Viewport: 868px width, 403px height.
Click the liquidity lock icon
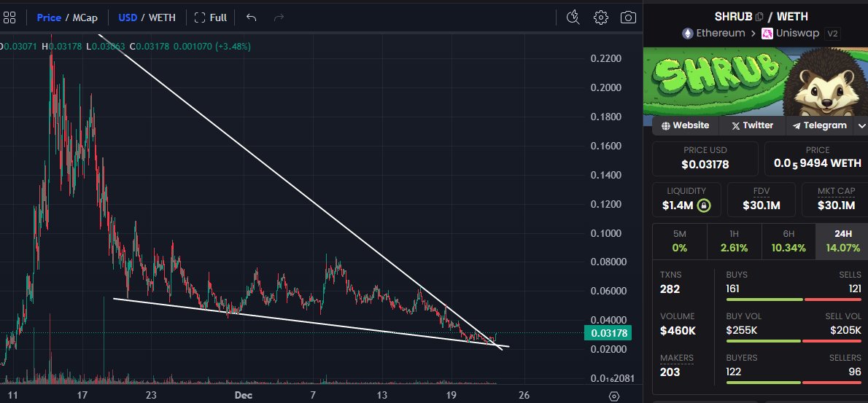tap(704, 206)
